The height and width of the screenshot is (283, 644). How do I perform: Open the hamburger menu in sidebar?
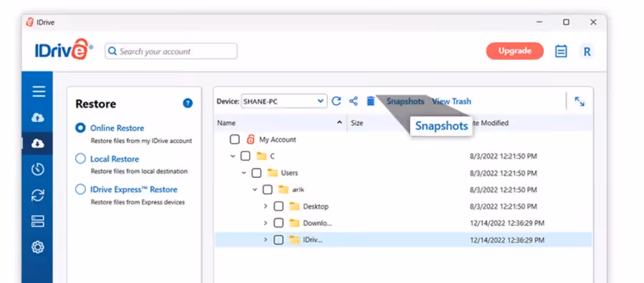(x=39, y=91)
